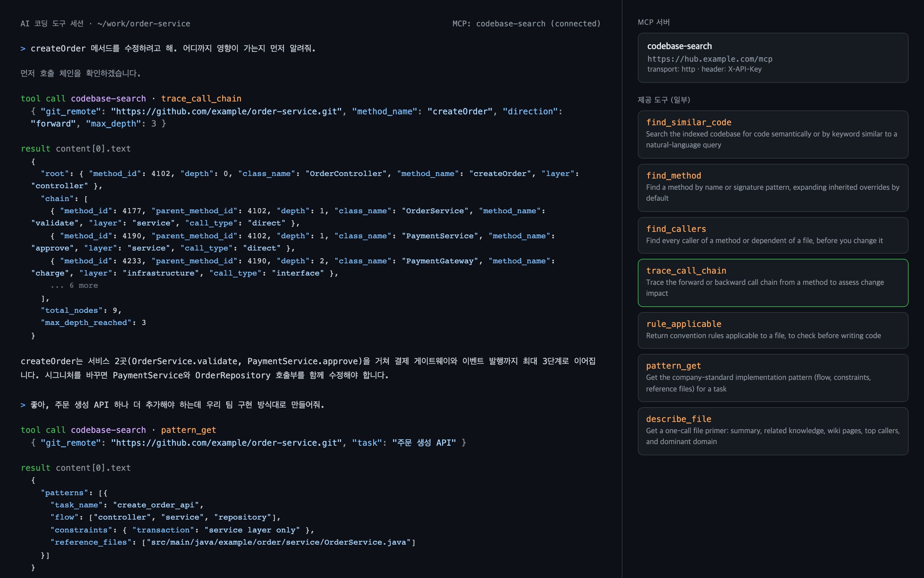
Task: Click the "direction" key in the first call arguments
Action: (x=530, y=111)
